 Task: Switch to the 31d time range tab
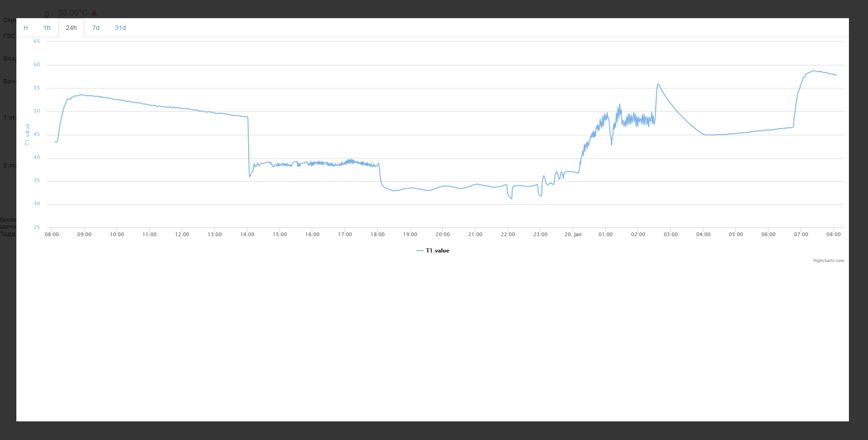pos(120,28)
